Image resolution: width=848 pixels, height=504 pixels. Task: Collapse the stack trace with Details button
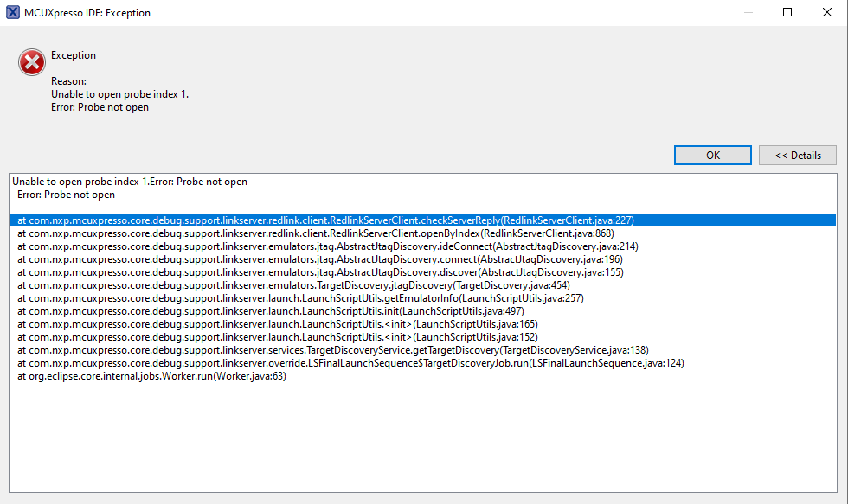tap(797, 156)
